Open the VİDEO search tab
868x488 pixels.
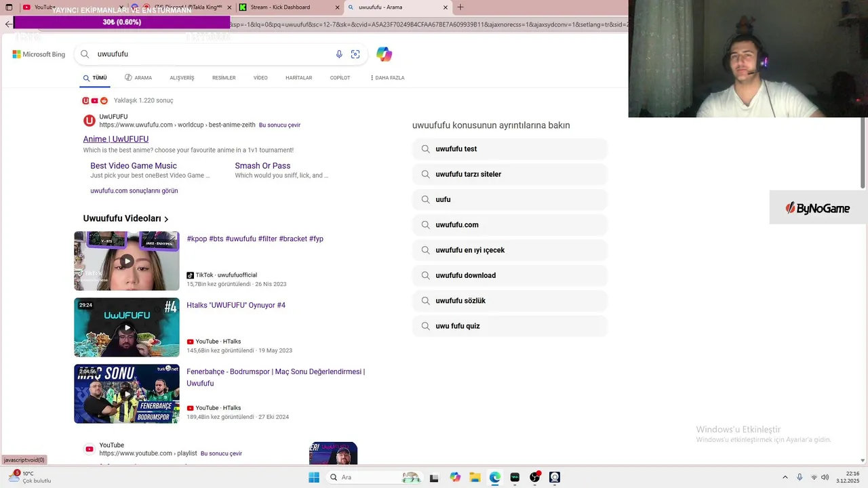coord(260,78)
